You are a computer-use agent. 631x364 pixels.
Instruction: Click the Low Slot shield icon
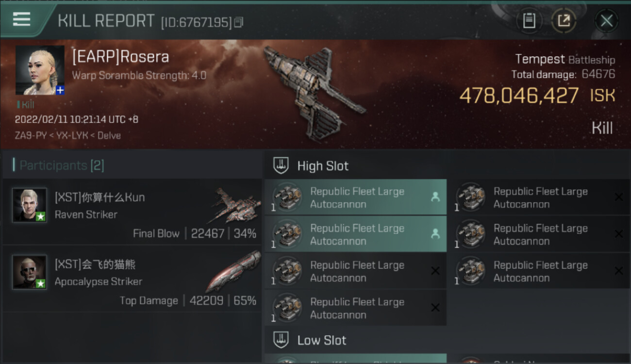click(282, 340)
